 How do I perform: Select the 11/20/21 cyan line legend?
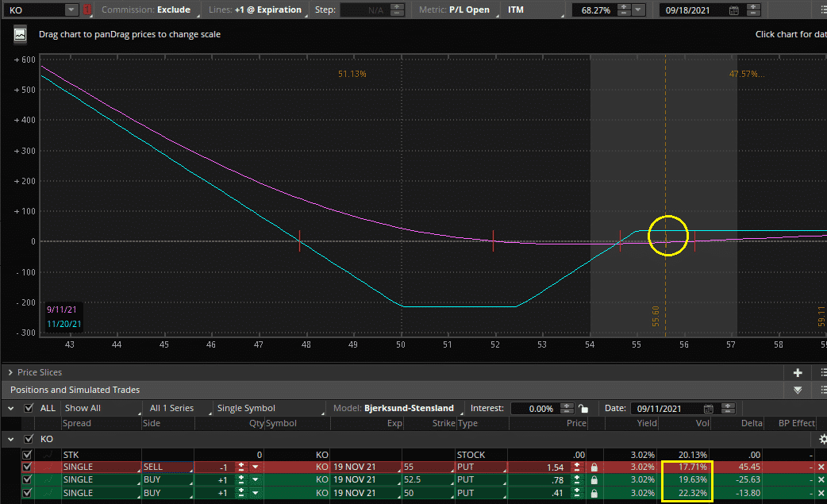tap(63, 324)
